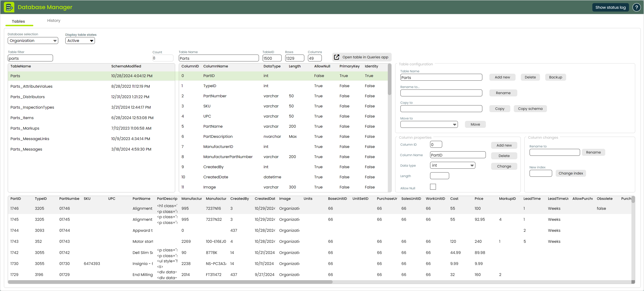Expand the Move to dropdown
This screenshot has height=291, width=644.
[x=429, y=124]
